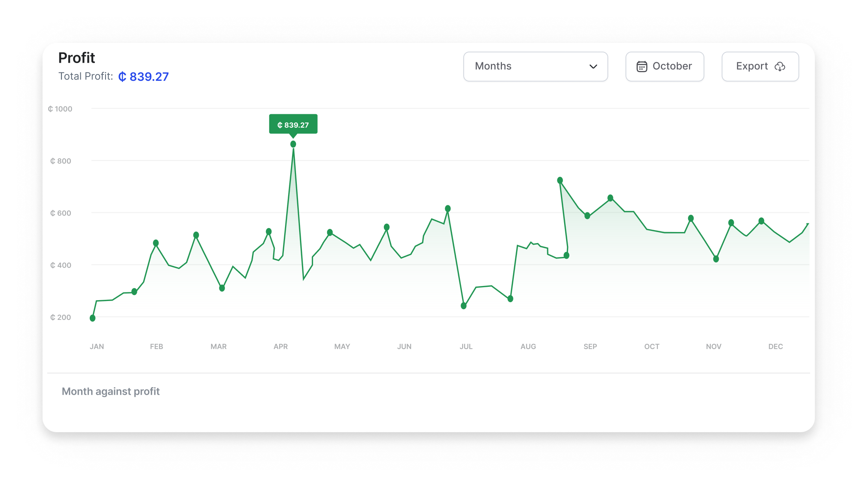Click the Profit heading
The height and width of the screenshot is (485, 868).
77,58
